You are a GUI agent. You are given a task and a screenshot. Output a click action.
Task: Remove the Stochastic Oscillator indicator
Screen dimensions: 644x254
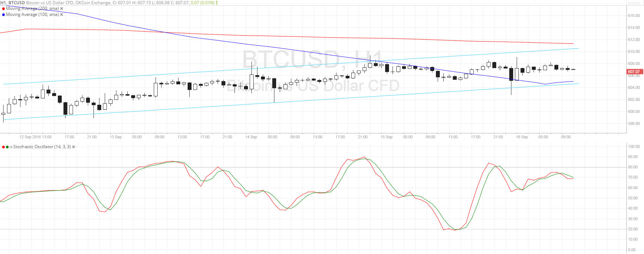click(74, 147)
